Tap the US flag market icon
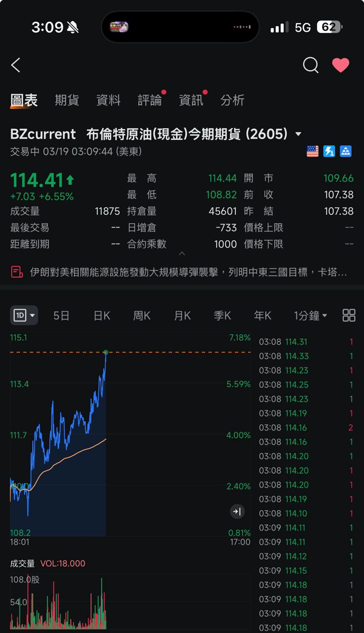Image resolution: width=364 pixels, height=633 pixels. (313, 151)
